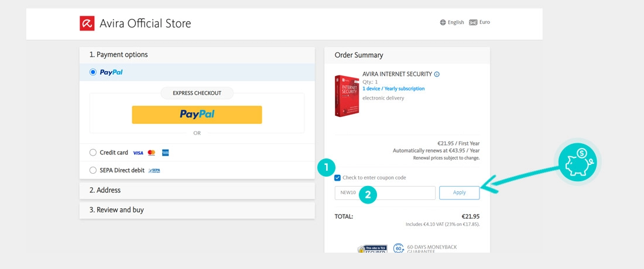Click the Avira Official Store title

click(145, 23)
